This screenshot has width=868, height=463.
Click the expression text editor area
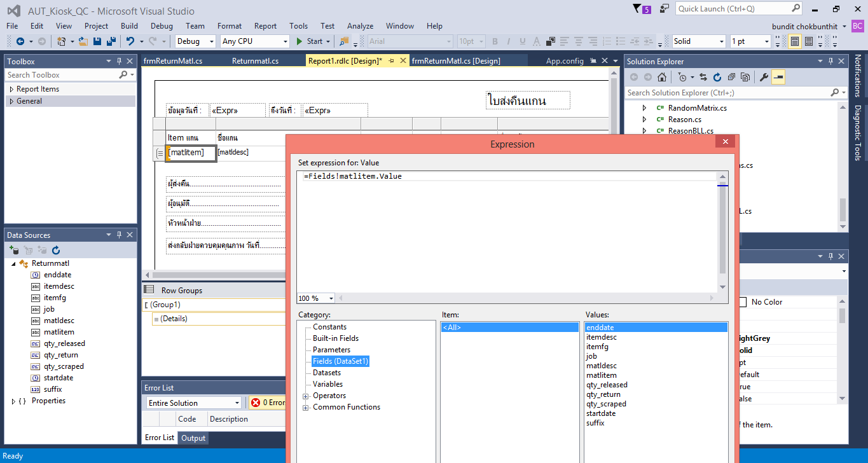click(x=507, y=231)
